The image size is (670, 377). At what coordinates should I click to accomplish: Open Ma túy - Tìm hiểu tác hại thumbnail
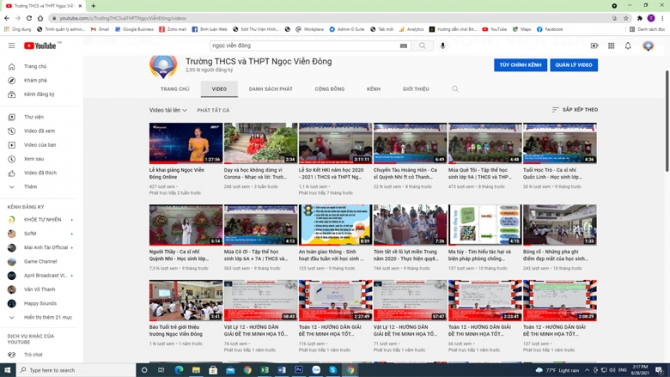click(x=485, y=225)
